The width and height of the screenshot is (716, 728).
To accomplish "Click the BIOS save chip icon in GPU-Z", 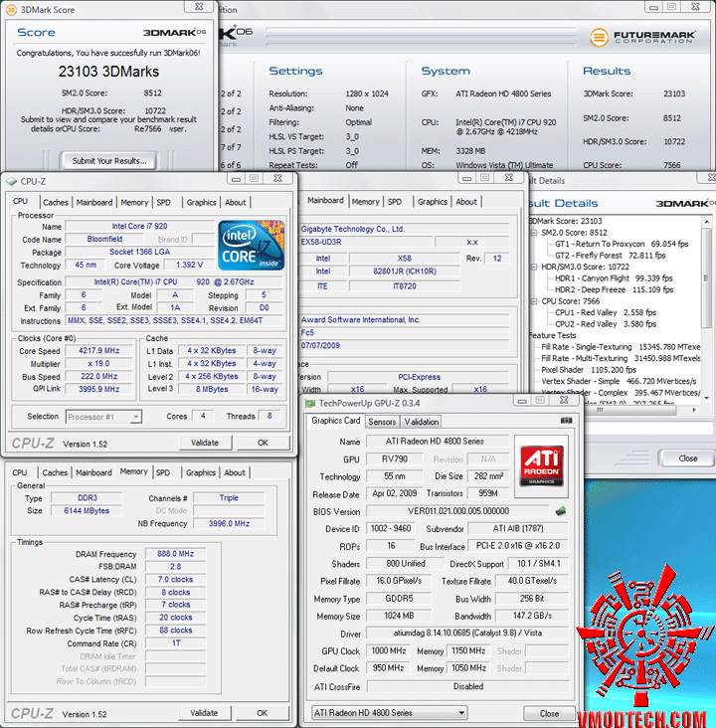I will (x=561, y=511).
